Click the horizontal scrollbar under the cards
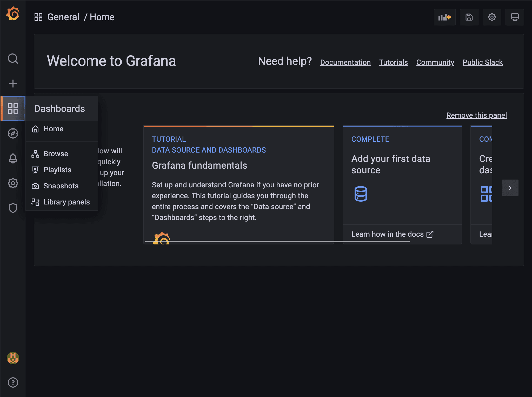This screenshot has height=397, width=532. [277, 242]
